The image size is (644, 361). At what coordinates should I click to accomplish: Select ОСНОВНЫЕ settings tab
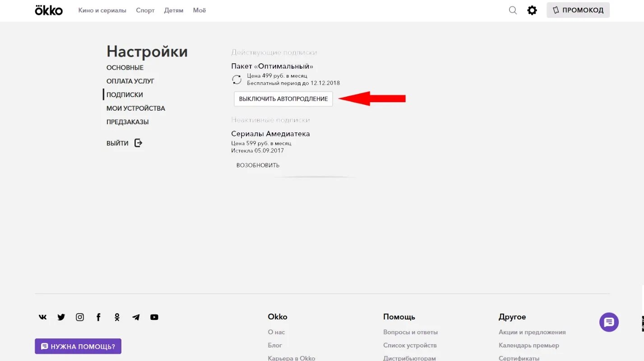(x=125, y=68)
